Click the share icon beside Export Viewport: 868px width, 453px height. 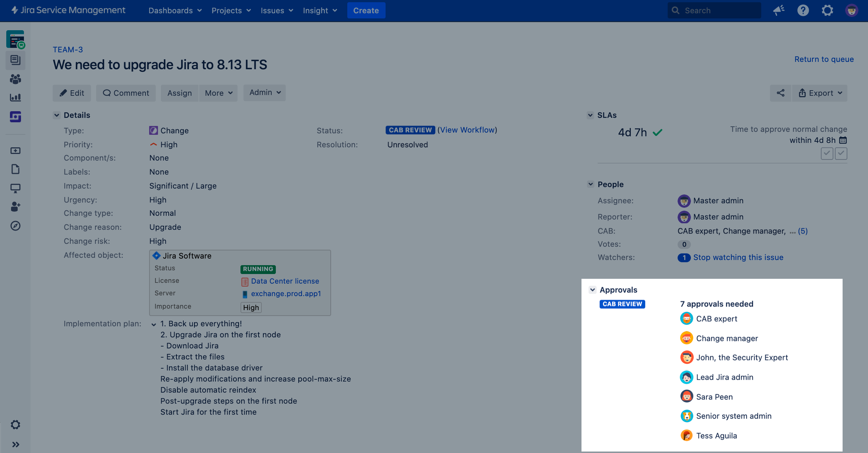[x=780, y=93]
